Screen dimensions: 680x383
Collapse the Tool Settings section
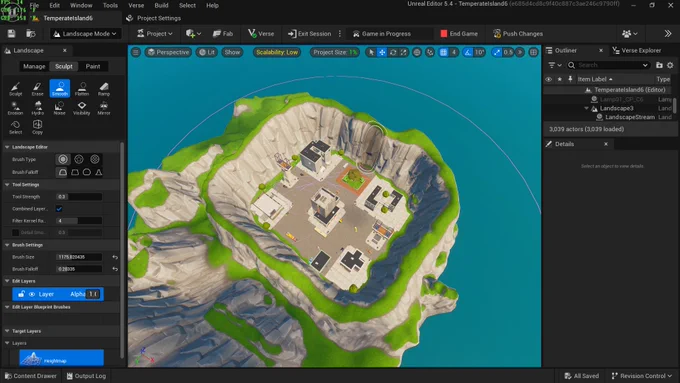click(x=7, y=184)
